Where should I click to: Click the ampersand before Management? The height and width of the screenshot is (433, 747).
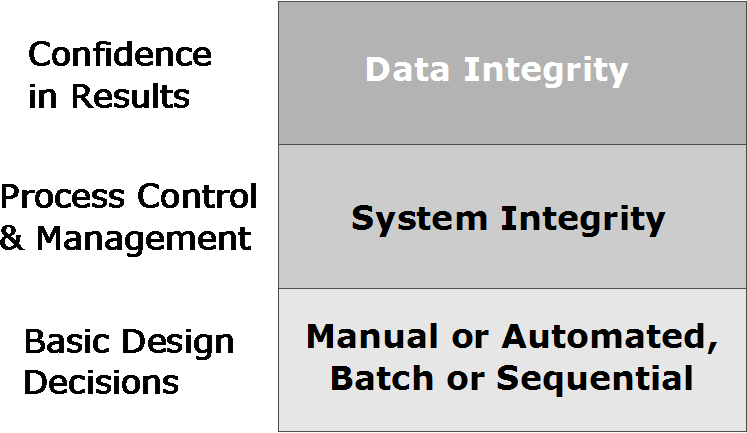(12, 237)
